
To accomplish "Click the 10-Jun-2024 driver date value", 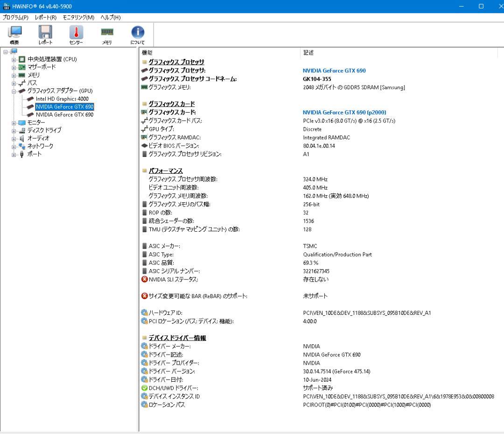I will point(317,380).
